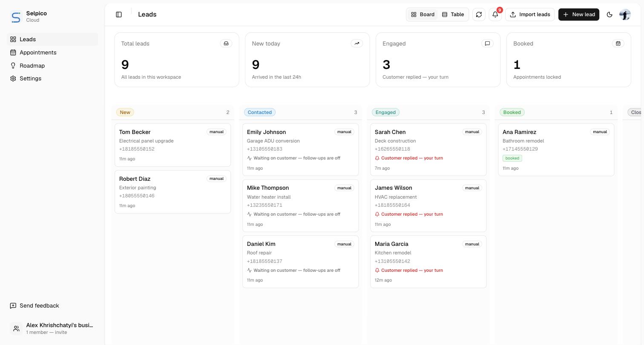
Task: Click the Booked calendar icon
Action: point(618,43)
